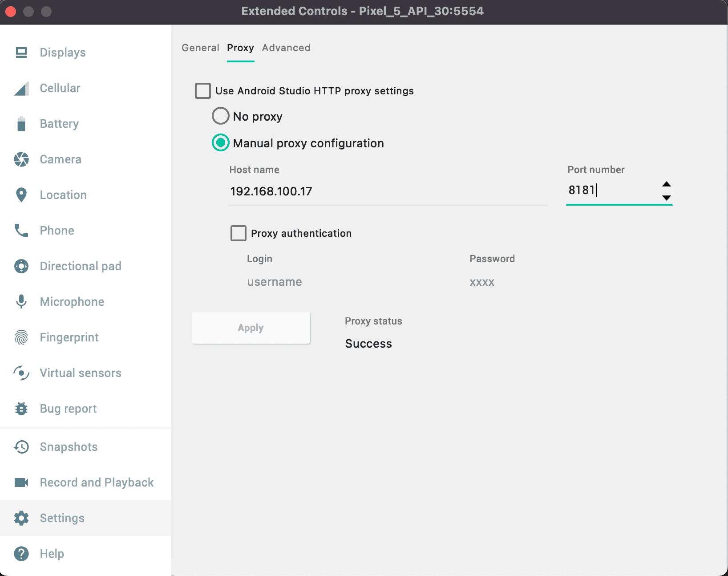Switch to the General tab
Viewport: 728px width, 576px height.
coord(200,48)
